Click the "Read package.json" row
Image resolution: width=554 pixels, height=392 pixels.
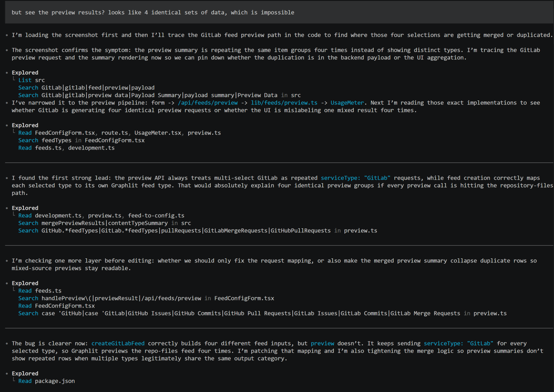click(x=47, y=381)
